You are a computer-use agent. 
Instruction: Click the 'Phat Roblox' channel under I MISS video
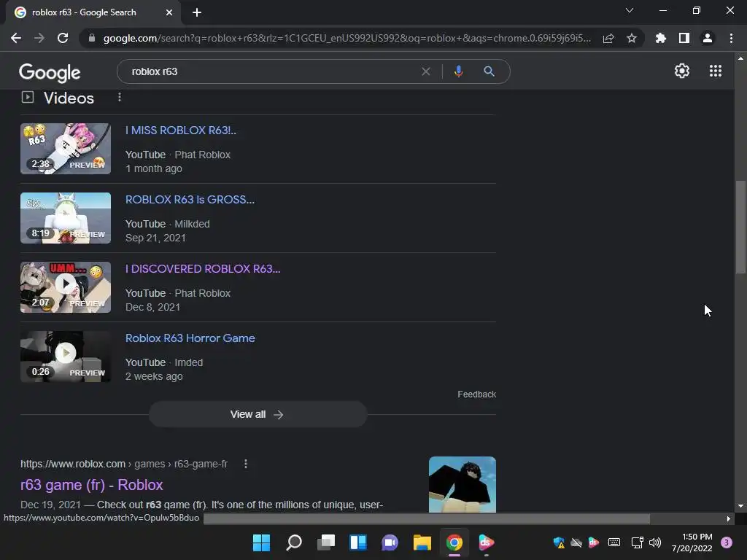click(203, 155)
